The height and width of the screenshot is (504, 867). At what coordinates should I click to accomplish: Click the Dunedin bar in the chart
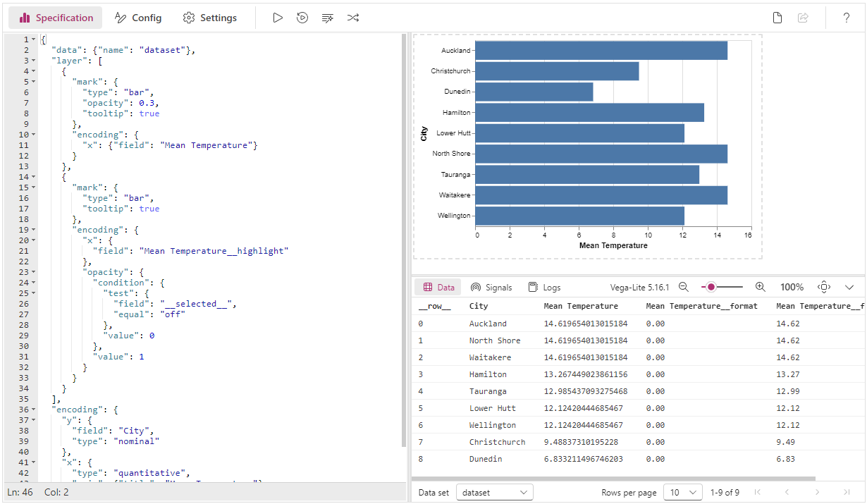click(x=534, y=92)
